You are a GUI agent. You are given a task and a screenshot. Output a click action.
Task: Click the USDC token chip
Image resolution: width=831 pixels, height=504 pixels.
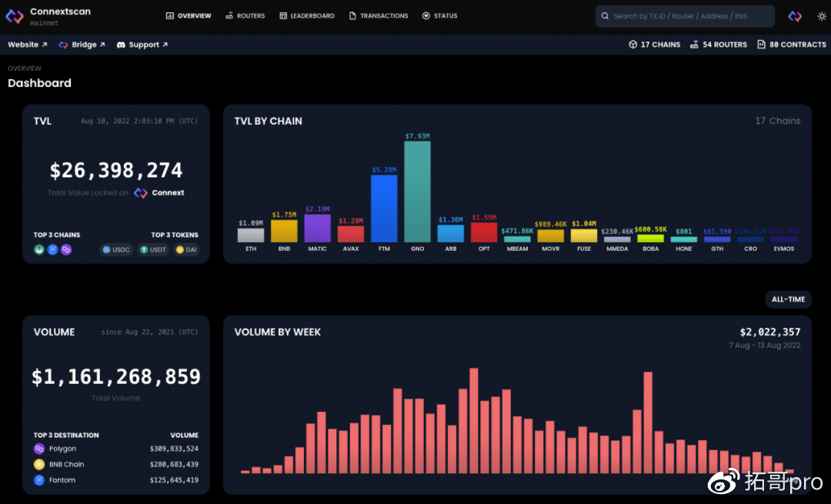tap(116, 249)
